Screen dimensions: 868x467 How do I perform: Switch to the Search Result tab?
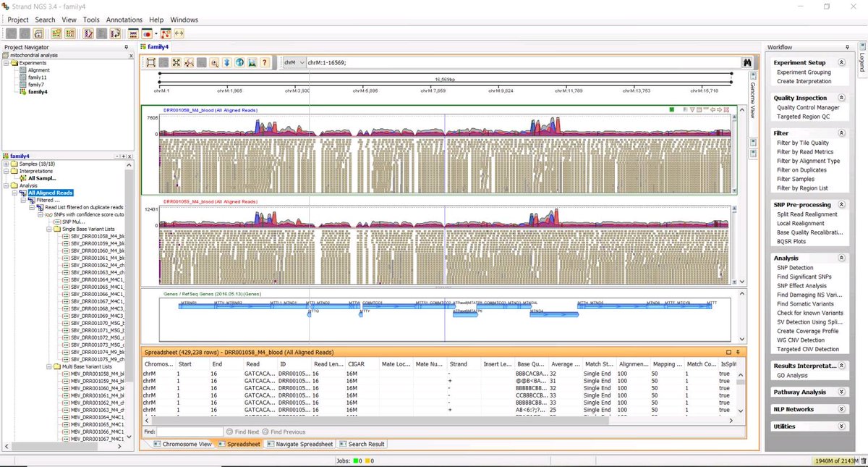(361, 444)
